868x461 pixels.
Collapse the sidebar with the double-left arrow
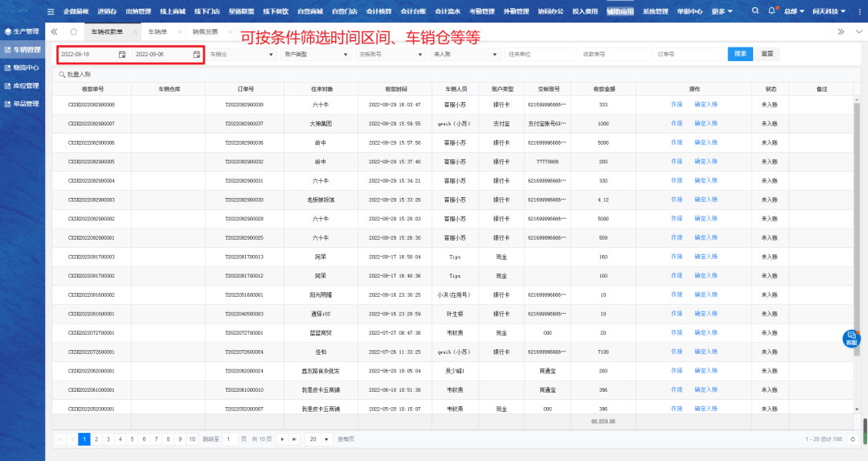click(54, 31)
